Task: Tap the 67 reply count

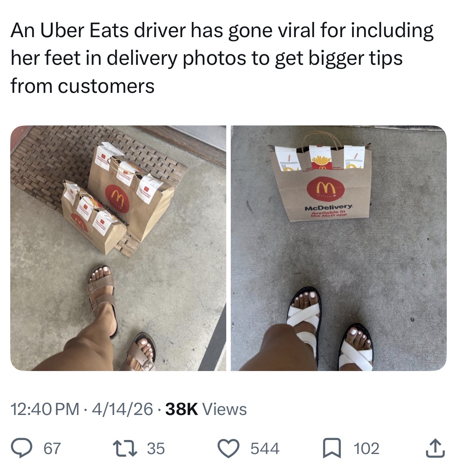Action: pos(52,449)
